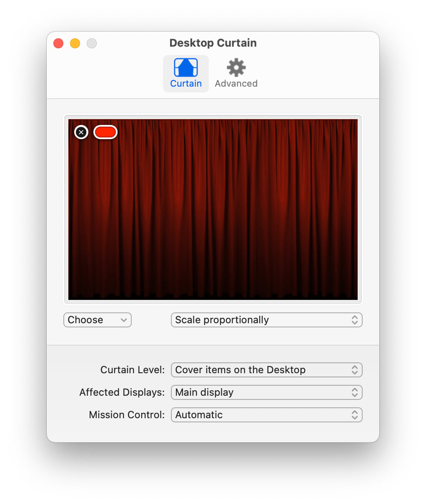Open the Choose dropdown
426x504 pixels.
point(98,320)
